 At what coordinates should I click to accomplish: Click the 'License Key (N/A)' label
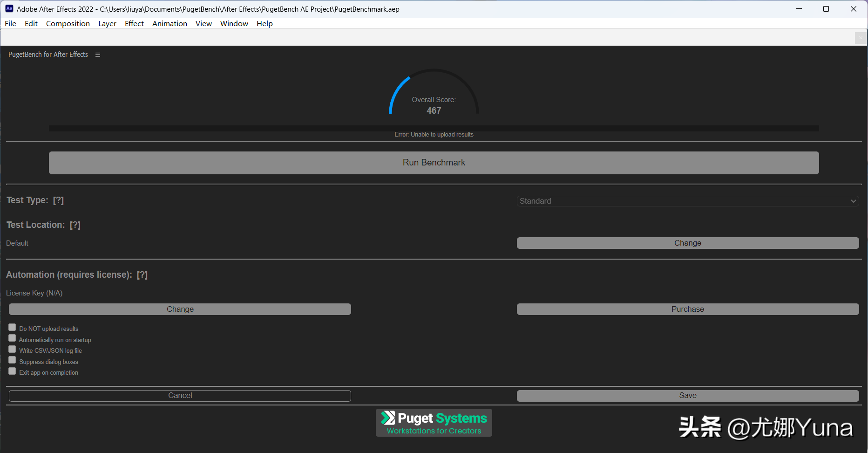click(x=34, y=293)
